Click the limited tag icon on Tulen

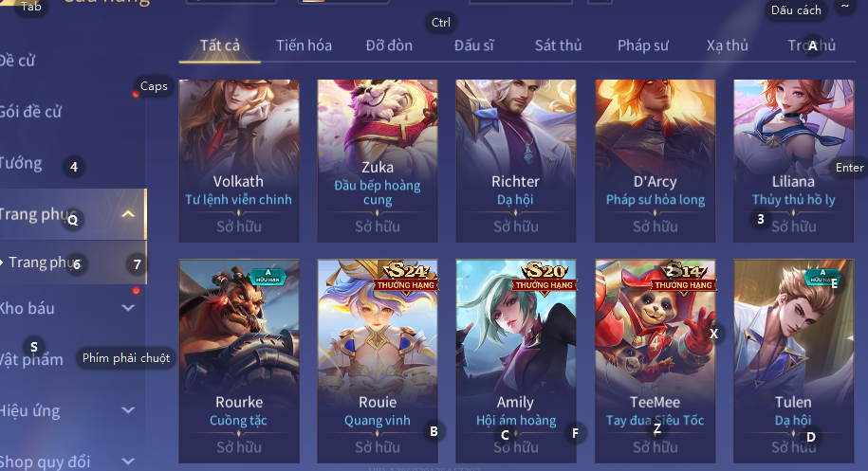pyautogui.click(x=822, y=276)
